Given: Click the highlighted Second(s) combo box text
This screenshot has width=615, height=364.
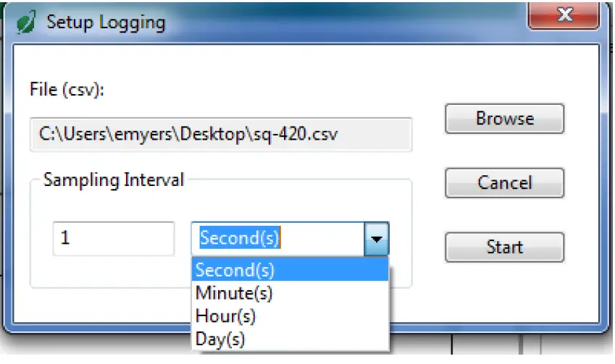Looking at the screenshot, I should pyautogui.click(x=240, y=238).
